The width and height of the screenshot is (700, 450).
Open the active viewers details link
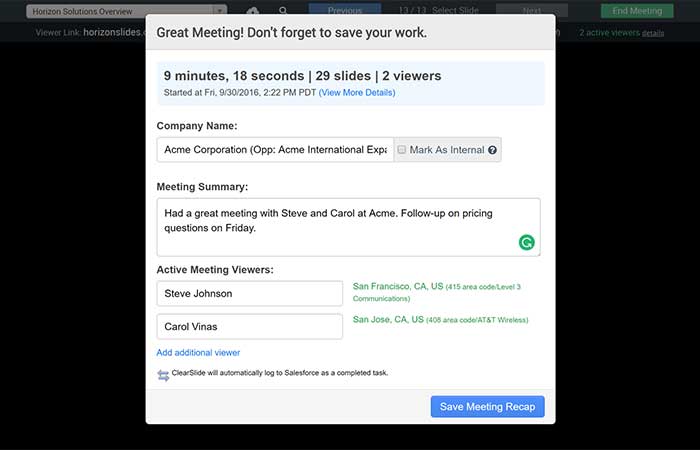pyautogui.click(x=653, y=33)
